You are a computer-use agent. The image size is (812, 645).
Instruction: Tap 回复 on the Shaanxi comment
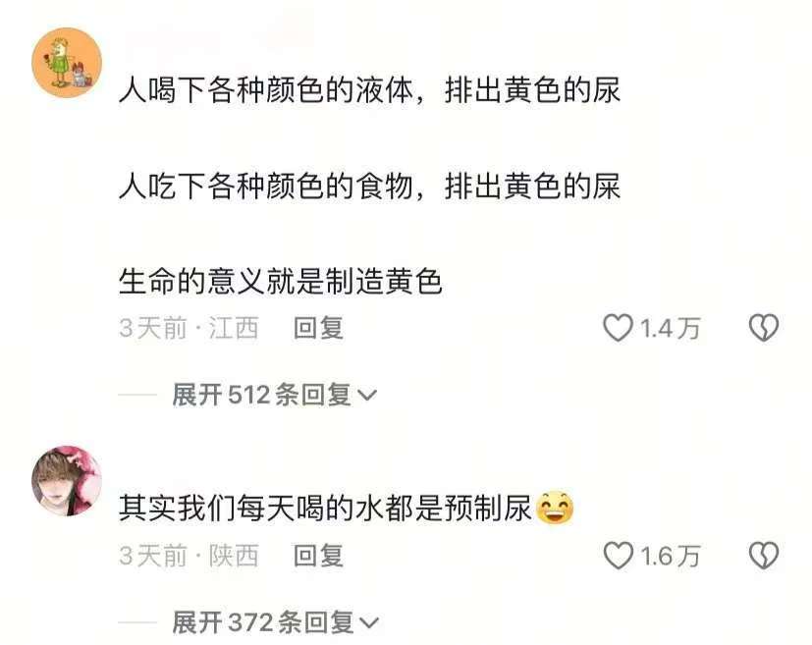tap(318, 556)
